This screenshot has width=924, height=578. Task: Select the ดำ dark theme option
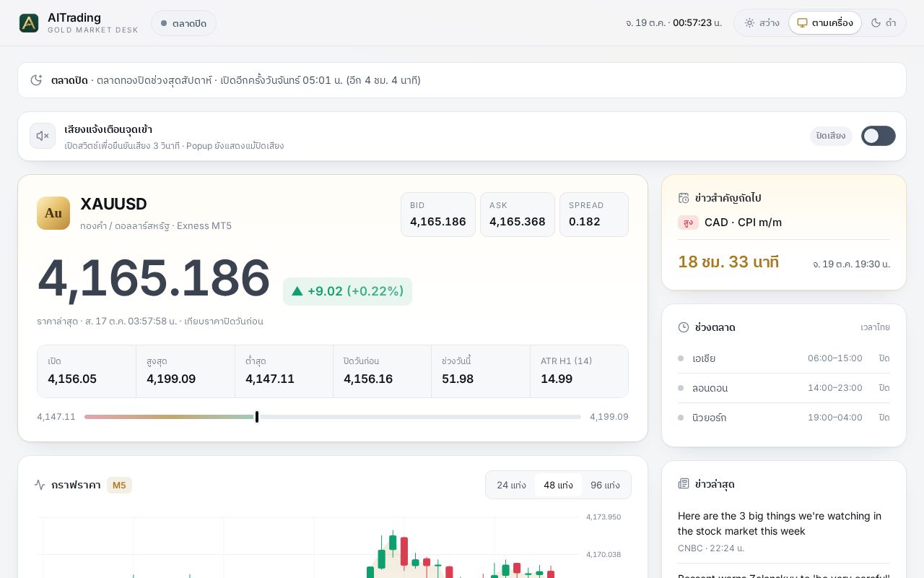pyautogui.click(x=884, y=23)
